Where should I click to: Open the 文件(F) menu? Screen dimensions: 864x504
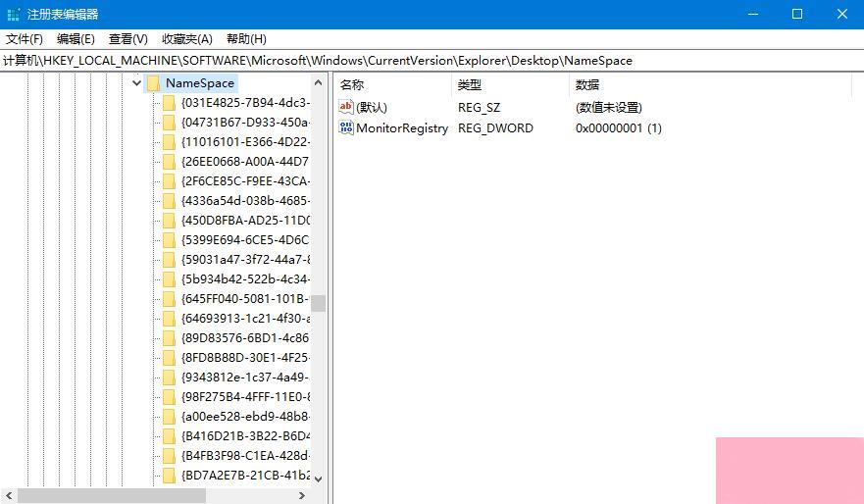(x=25, y=39)
